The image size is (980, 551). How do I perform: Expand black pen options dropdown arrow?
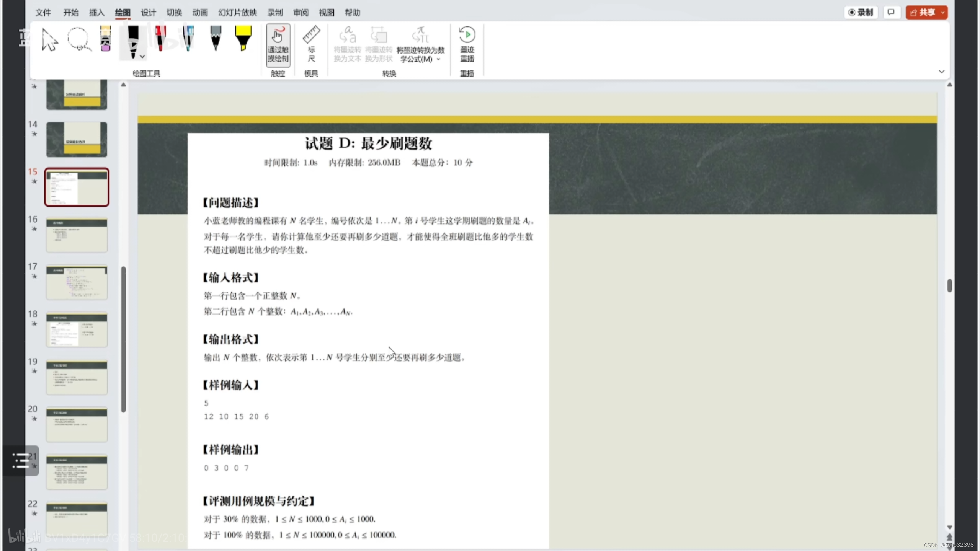click(x=142, y=56)
